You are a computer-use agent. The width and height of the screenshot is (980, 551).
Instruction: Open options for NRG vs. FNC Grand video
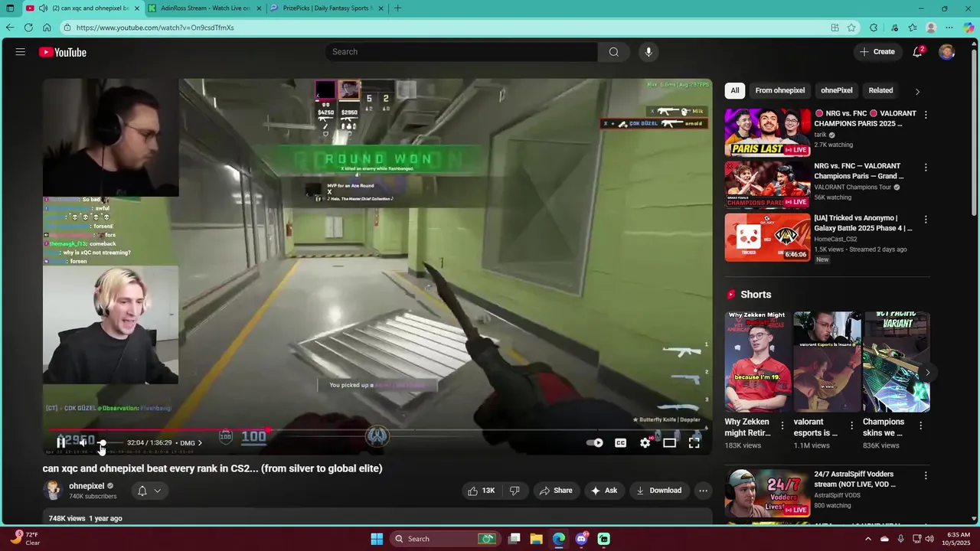926,167
